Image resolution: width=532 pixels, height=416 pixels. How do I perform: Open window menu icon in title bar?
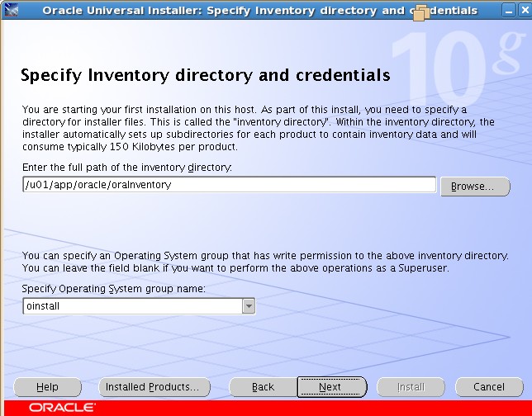coord(12,10)
